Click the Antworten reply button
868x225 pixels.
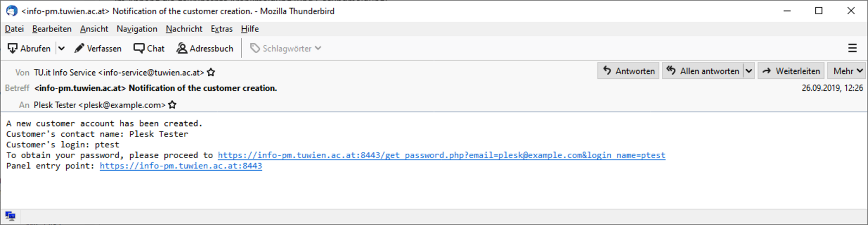tap(629, 71)
